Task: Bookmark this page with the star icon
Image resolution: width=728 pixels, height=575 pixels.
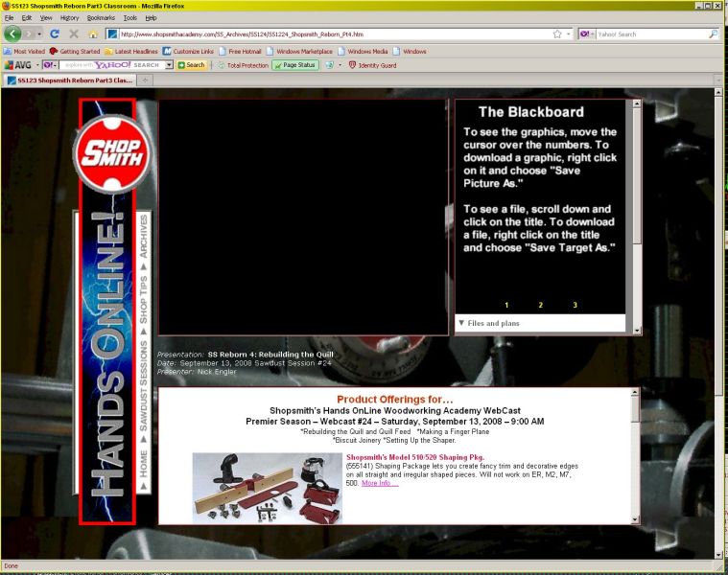Action: [x=557, y=34]
